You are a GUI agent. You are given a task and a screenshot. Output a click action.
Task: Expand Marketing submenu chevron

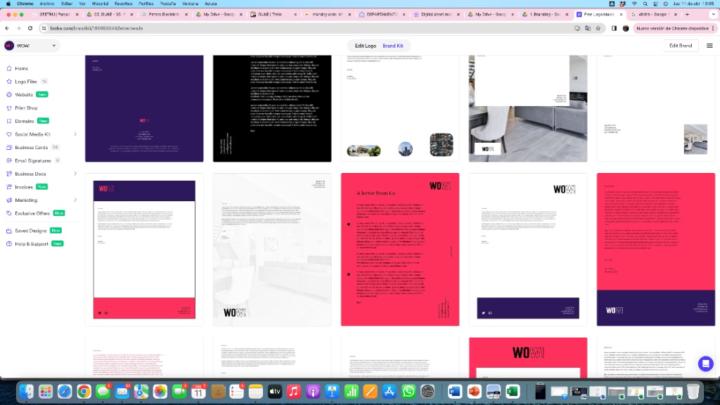[75, 200]
